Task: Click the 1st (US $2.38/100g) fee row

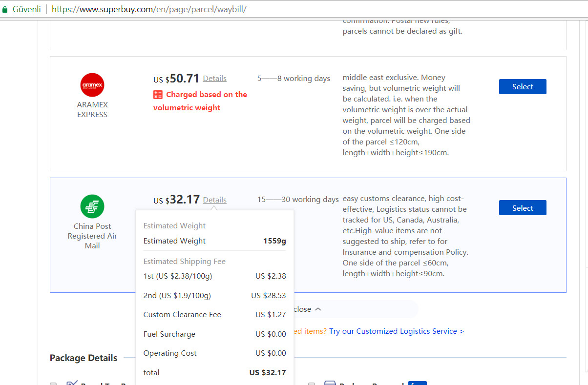Action: [x=215, y=276]
